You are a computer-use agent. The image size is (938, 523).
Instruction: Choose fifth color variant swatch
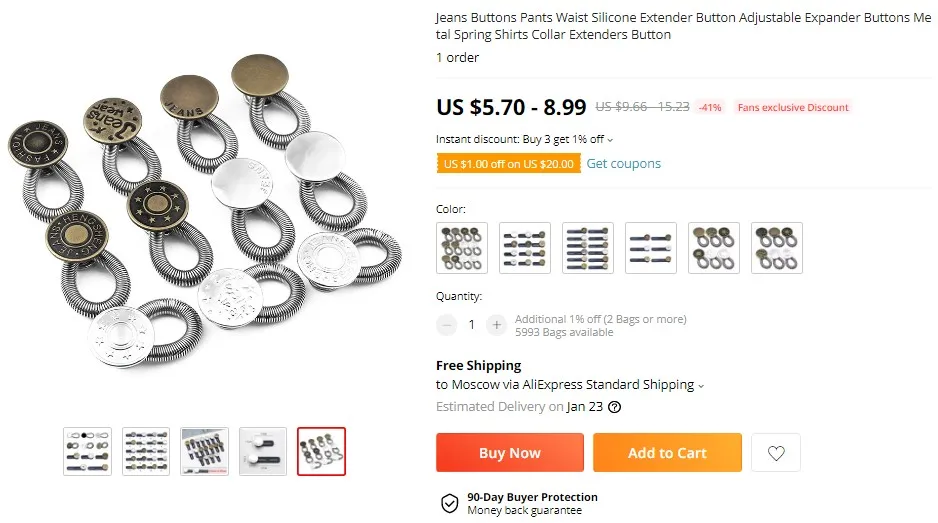(714, 248)
